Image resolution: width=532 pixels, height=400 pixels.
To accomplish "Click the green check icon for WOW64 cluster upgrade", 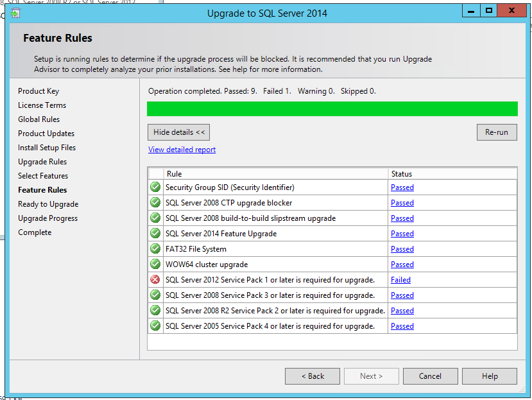I will tap(155, 264).
